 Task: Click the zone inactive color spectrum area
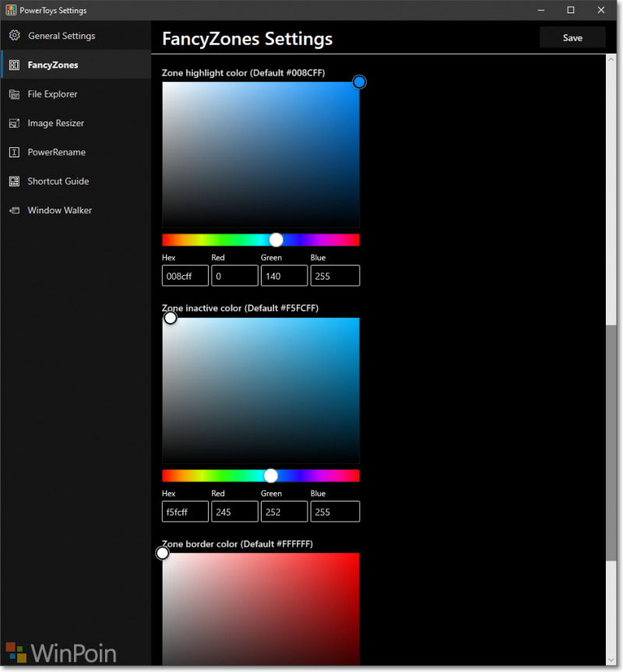coord(261,390)
